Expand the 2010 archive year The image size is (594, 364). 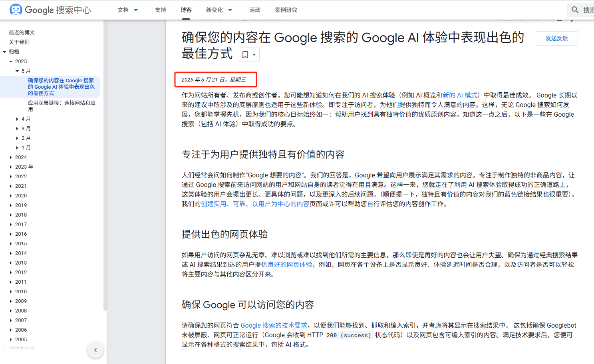pos(11,291)
